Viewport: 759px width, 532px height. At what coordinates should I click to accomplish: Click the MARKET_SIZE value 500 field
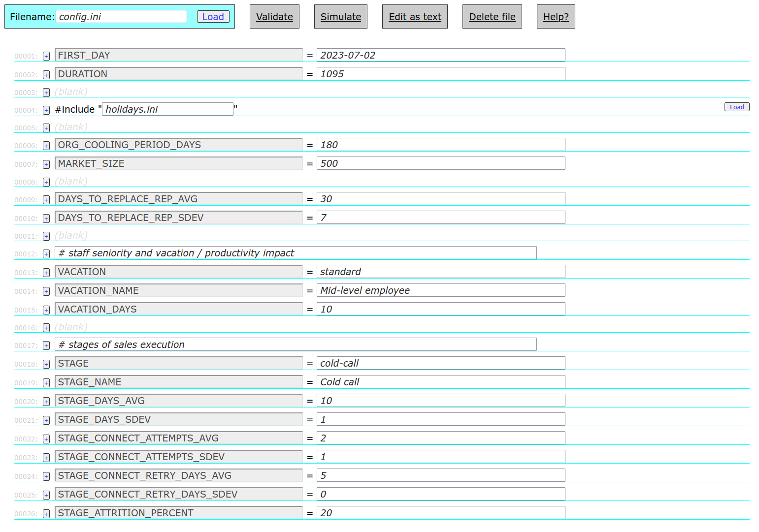pyautogui.click(x=441, y=163)
